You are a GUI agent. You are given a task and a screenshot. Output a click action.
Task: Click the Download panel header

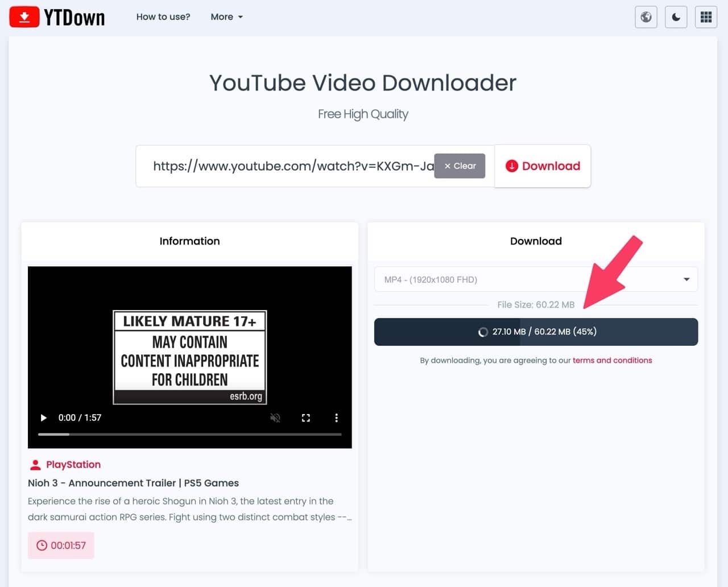pyautogui.click(x=536, y=241)
